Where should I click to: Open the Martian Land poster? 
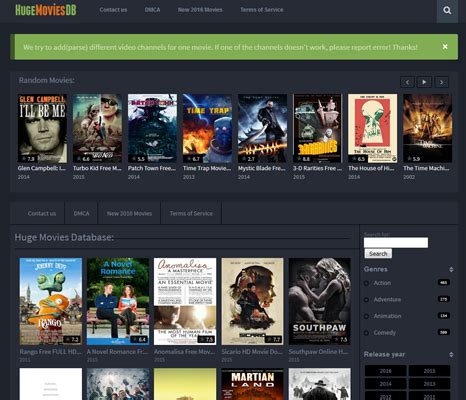pos(253,384)
